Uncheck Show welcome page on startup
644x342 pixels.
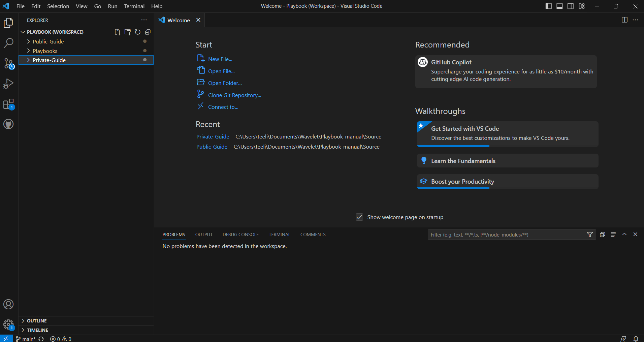point(359,217)
